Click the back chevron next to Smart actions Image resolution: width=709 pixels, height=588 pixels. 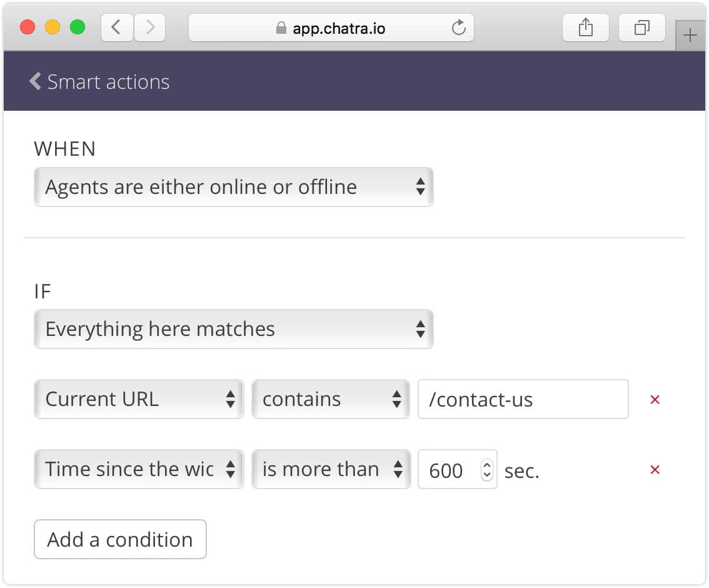[34, 81]
